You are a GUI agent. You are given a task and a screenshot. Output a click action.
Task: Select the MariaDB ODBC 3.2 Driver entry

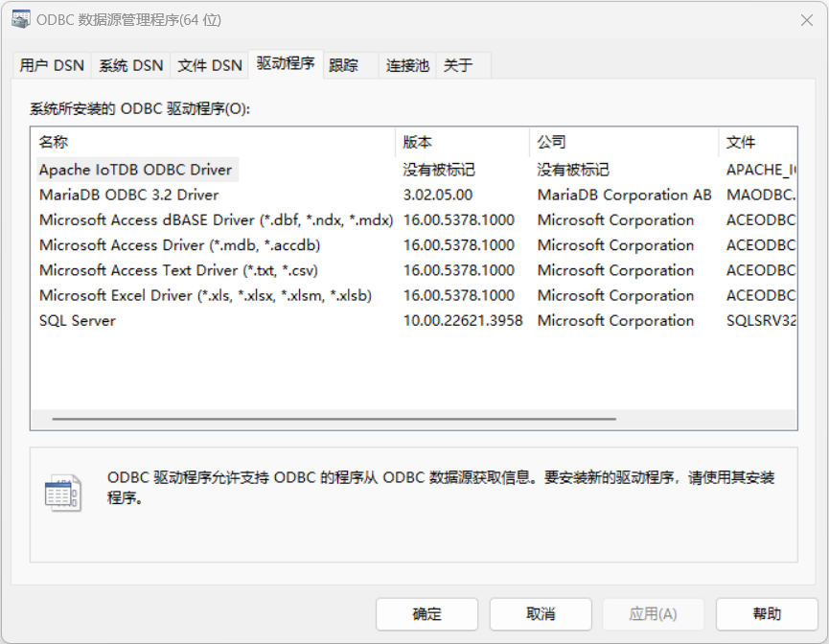pos(128,195)
